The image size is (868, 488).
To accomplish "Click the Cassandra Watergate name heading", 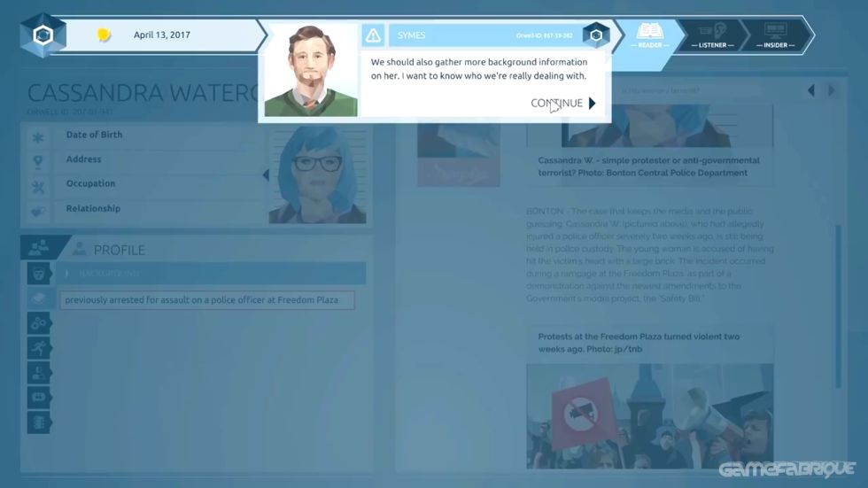I will click(x=143, y=92).
